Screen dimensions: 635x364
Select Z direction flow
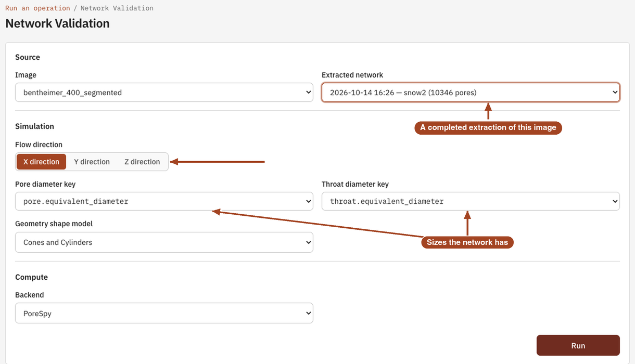(x=142, y=162)
